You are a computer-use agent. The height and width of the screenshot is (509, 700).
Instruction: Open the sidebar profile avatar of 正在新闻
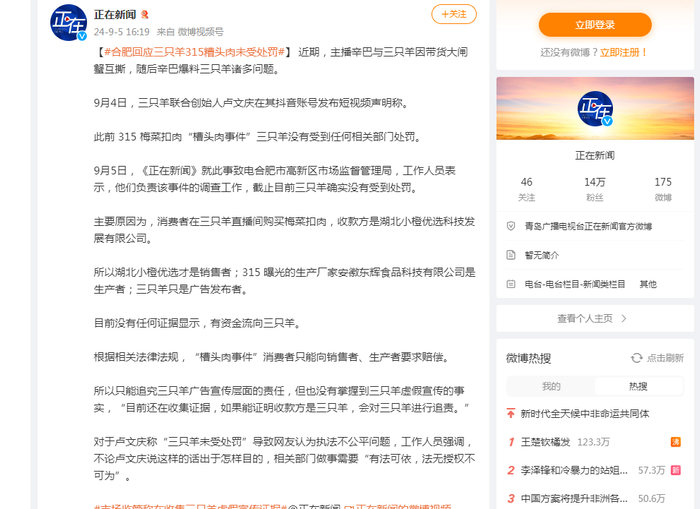click(x=595, y=108)
